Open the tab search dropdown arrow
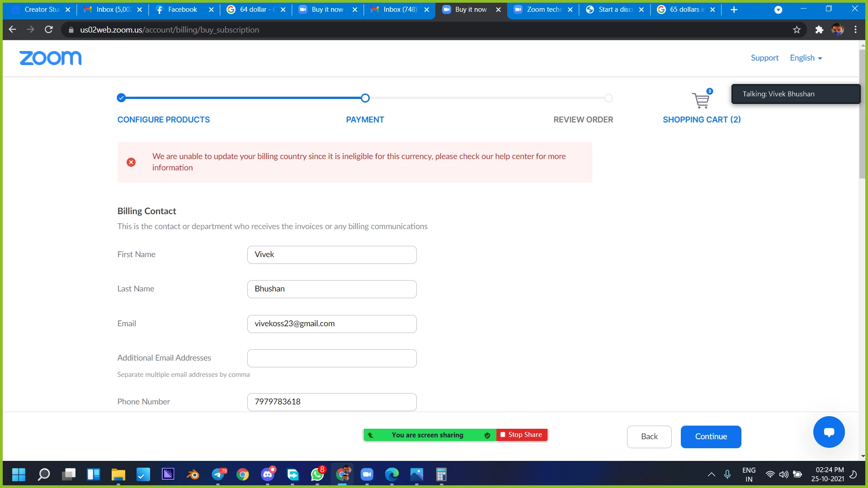This screenshot has height=488, width=868. tap(778, 9)
